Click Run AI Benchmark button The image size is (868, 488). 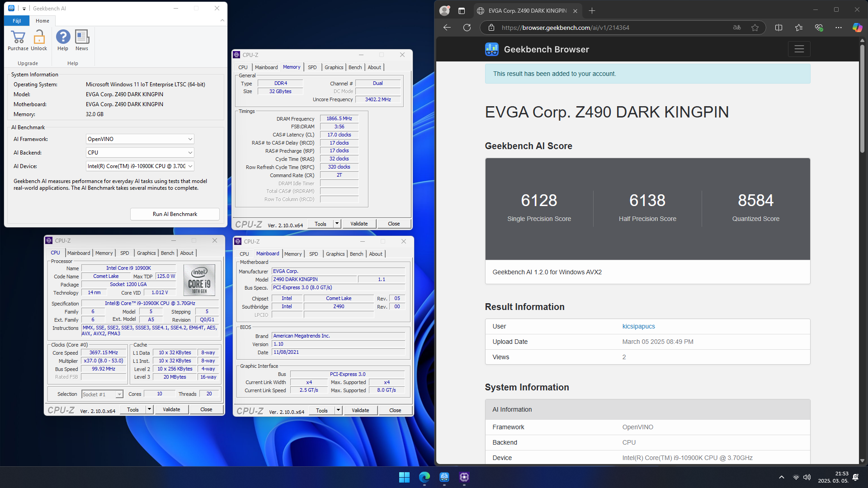pos(175,214)
